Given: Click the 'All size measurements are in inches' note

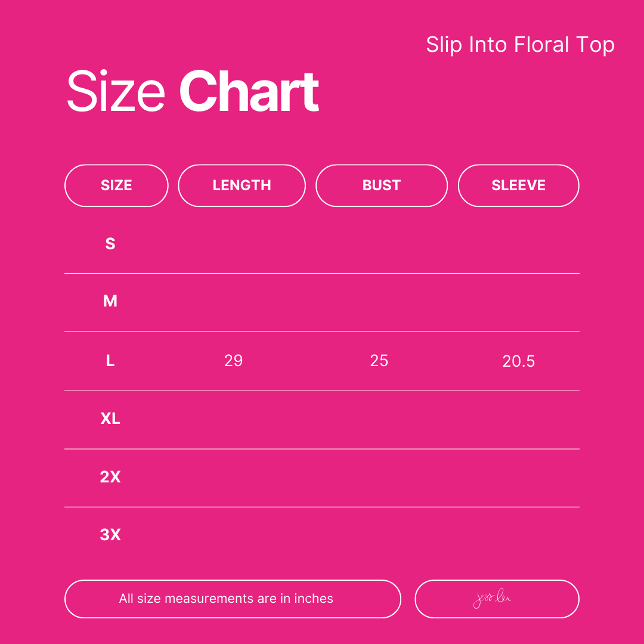Looking at the screenshot, I should pos(227,599).
